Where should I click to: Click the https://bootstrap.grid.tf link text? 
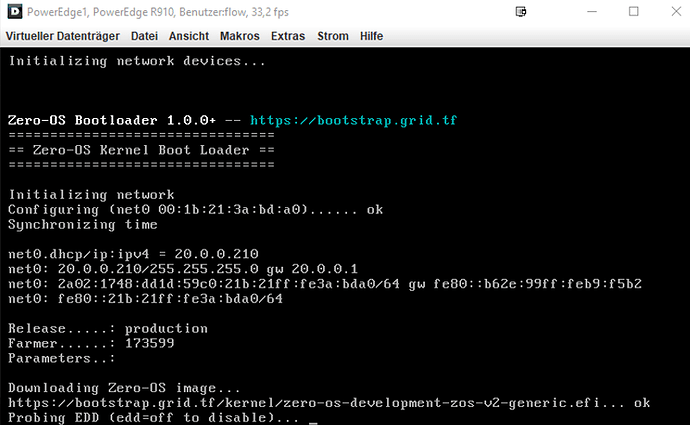354,121
